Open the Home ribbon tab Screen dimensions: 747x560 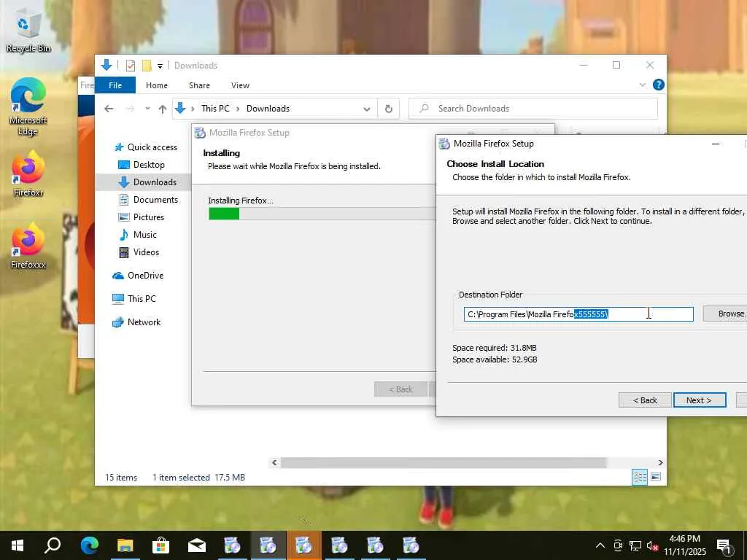157,85
